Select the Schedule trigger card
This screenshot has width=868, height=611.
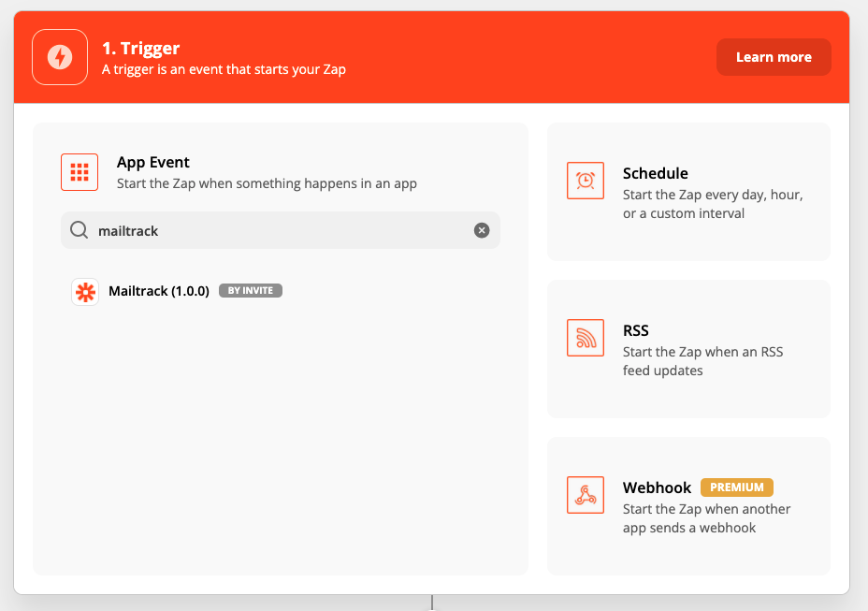click(688, 191)
